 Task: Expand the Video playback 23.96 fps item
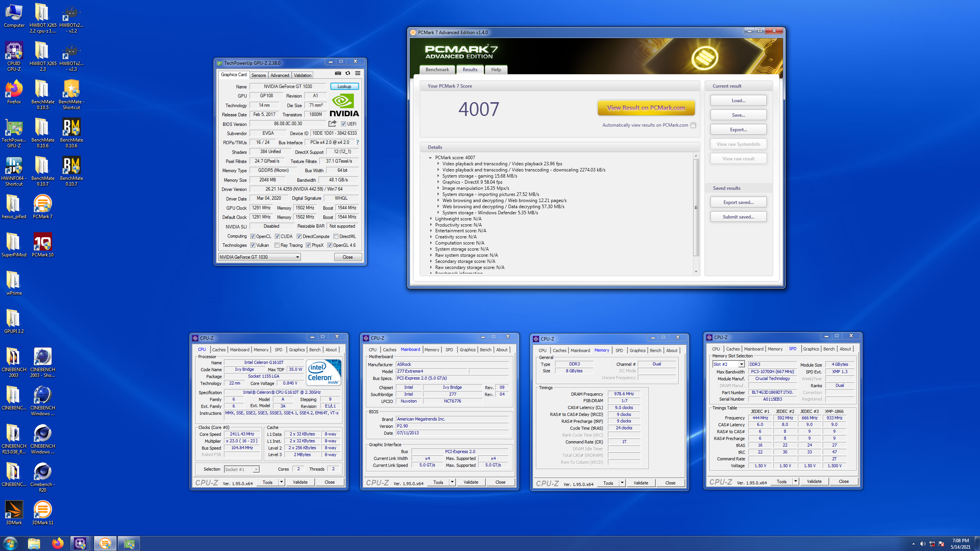(x=438, y=164)
